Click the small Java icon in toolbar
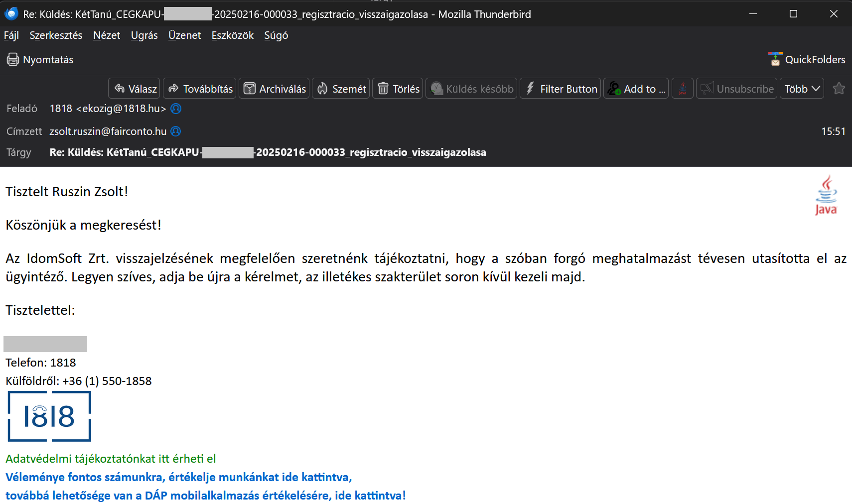This screenshot has width=852, height=504. (x=682, y=89)
